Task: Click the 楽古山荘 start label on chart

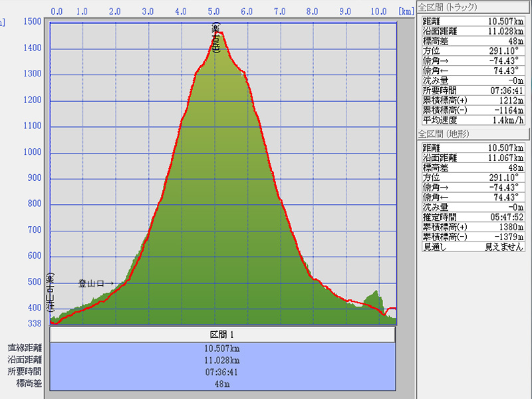Action: (50, 293)
